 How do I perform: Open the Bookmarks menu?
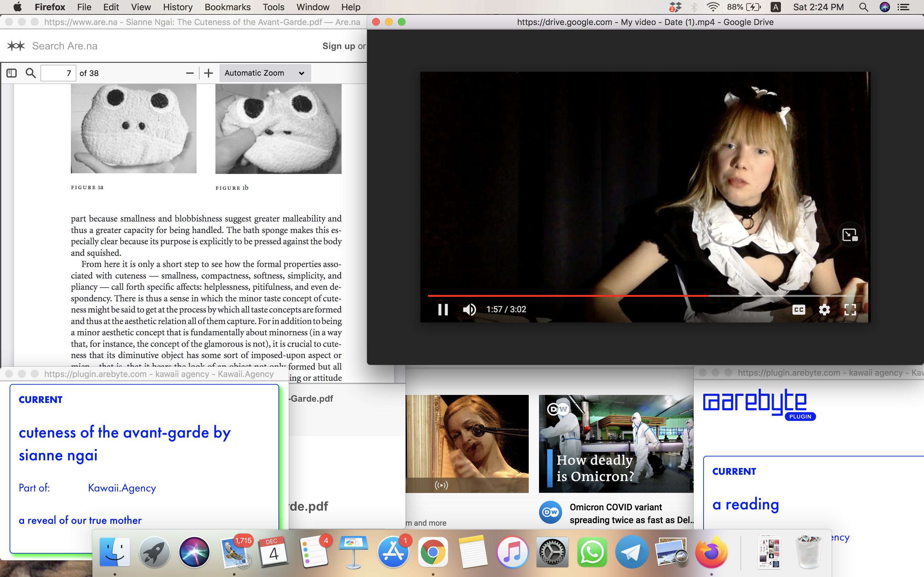coord(227,7)
